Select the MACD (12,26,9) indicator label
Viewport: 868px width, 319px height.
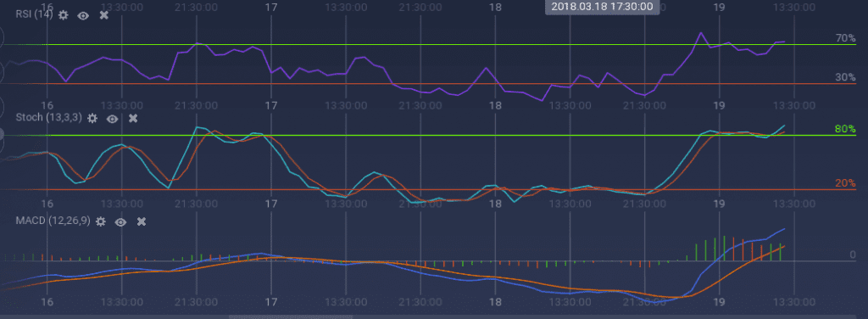[53, 221]
